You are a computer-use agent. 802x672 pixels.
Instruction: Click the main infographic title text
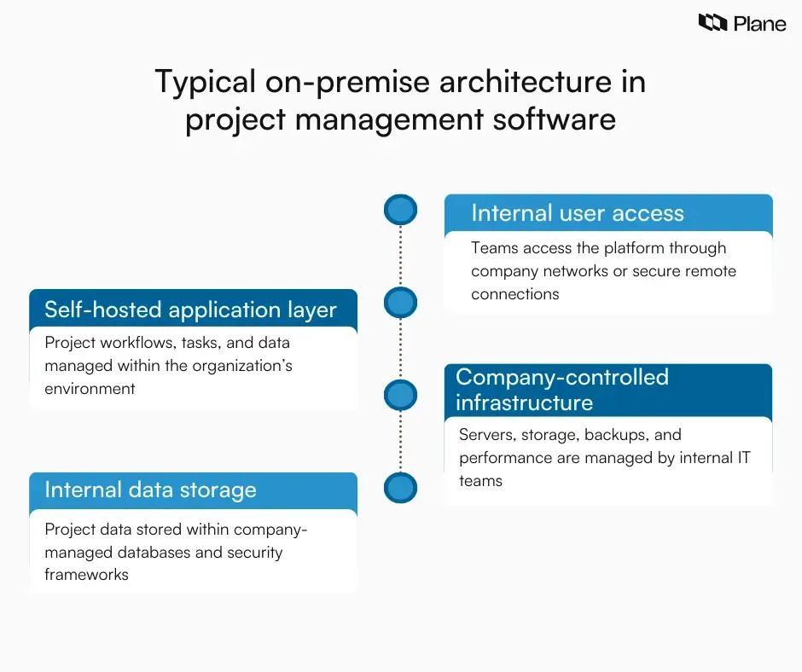[401, 100]
